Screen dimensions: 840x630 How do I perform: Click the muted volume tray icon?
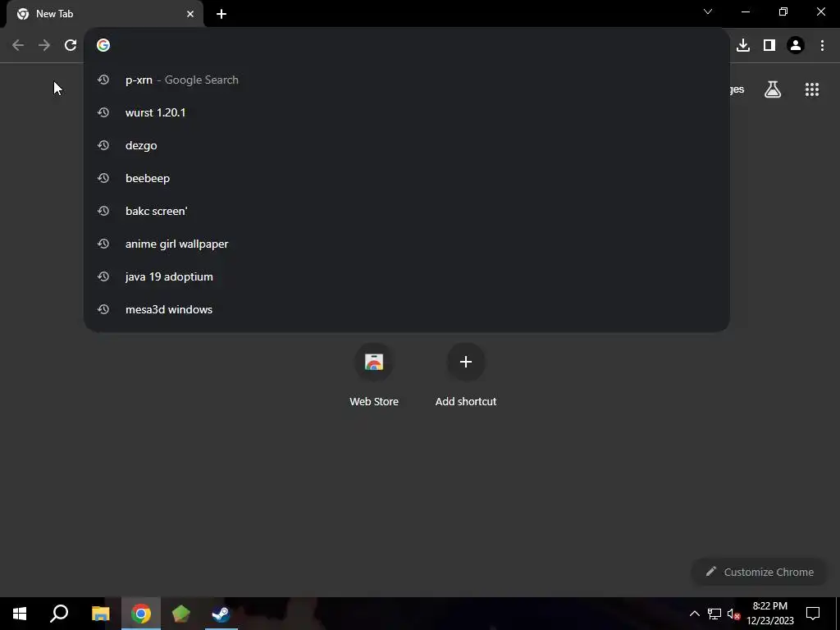(x=734, y=614)
